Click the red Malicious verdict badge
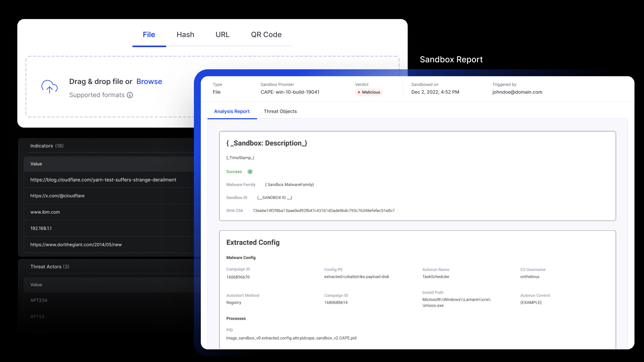Image resolution: width=644 pixels, height=362 pixels. pos(369,92)
